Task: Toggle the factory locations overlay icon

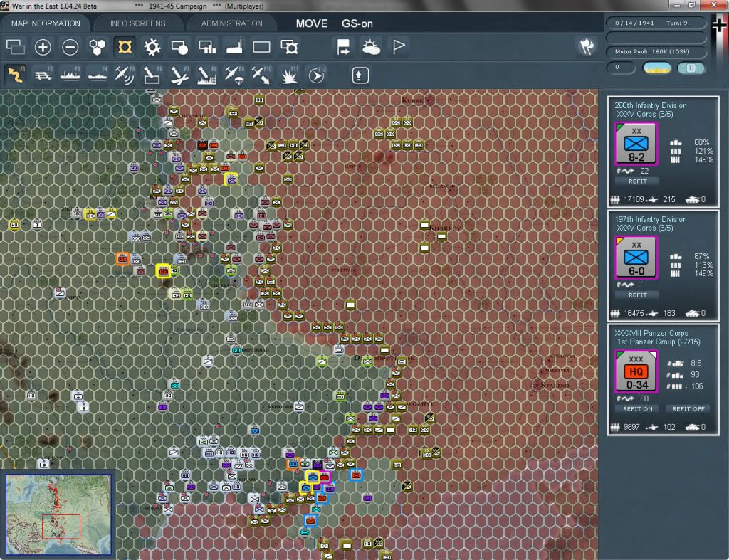Action: coord(234,47)
